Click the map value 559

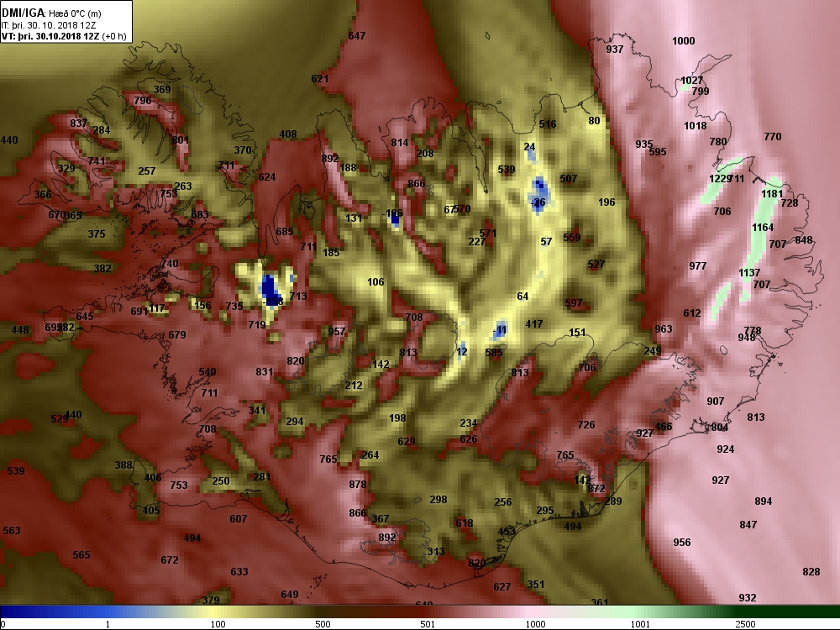coord(571,238)
